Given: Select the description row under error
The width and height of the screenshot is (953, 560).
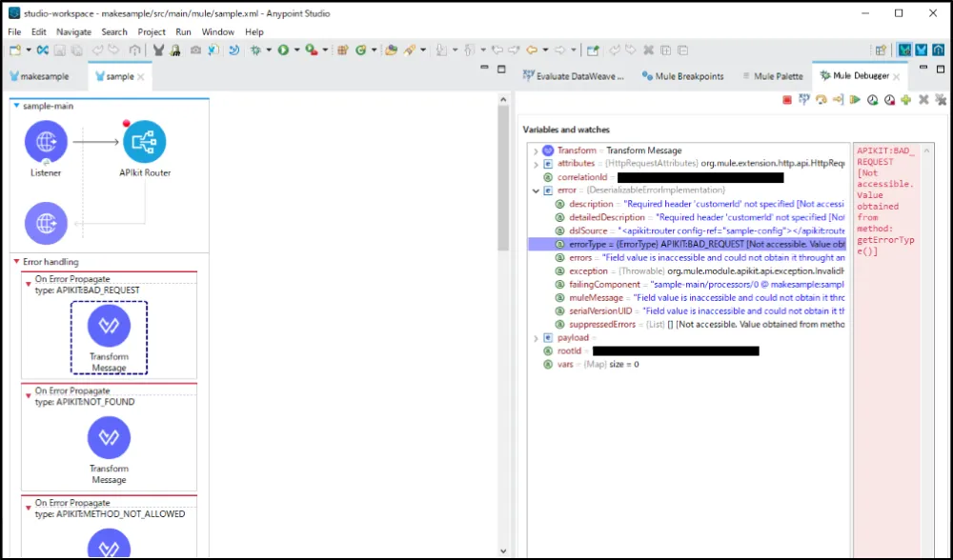Looking at the screenshot, I should coord(687,204).
